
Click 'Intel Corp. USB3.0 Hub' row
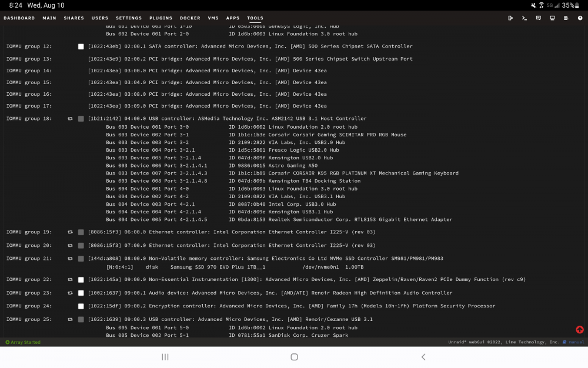tap(221, 204)
